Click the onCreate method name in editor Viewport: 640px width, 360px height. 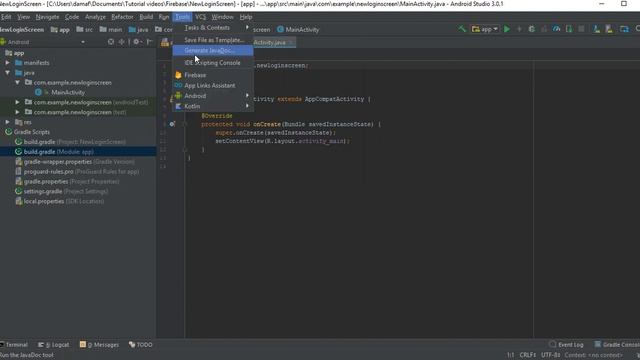pyautogui.click(x=267, y=124)
